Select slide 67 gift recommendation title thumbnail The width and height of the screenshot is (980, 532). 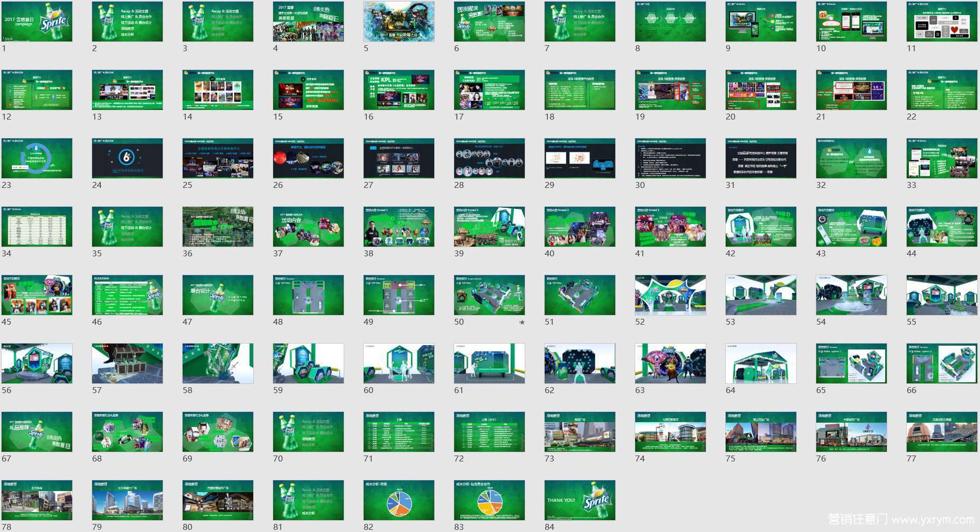coord(37,432)
